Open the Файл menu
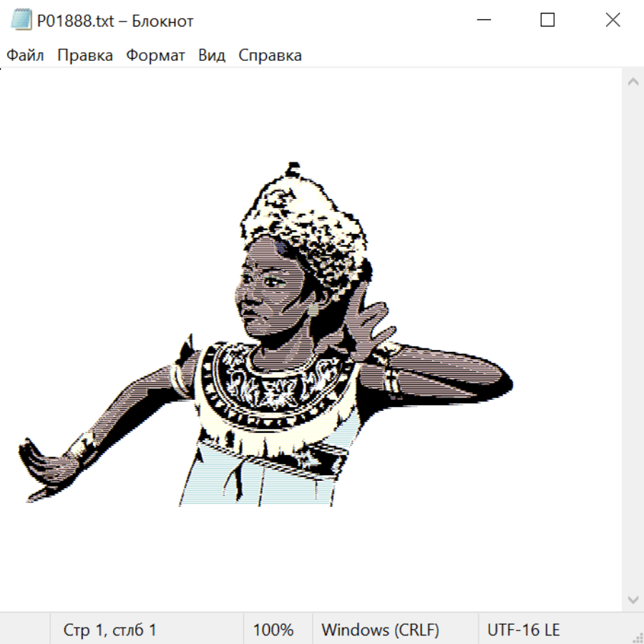Screen dimensions: 644x644 tap(25, 56)
